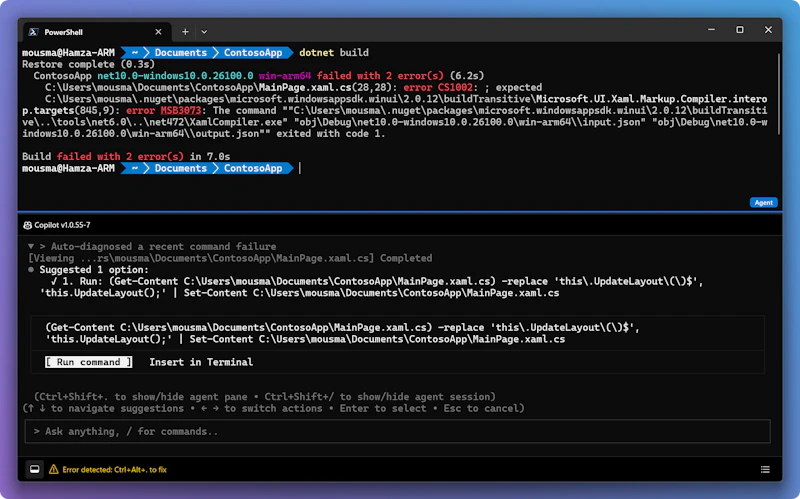Click the Copilot icon in agent pane header

point(28,225)
